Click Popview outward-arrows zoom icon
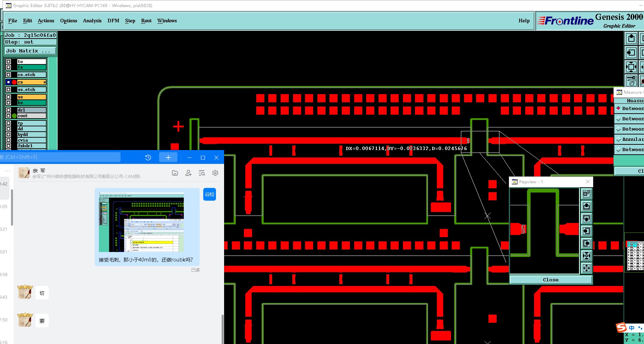644x344 pixels. [x=586, y=268]
